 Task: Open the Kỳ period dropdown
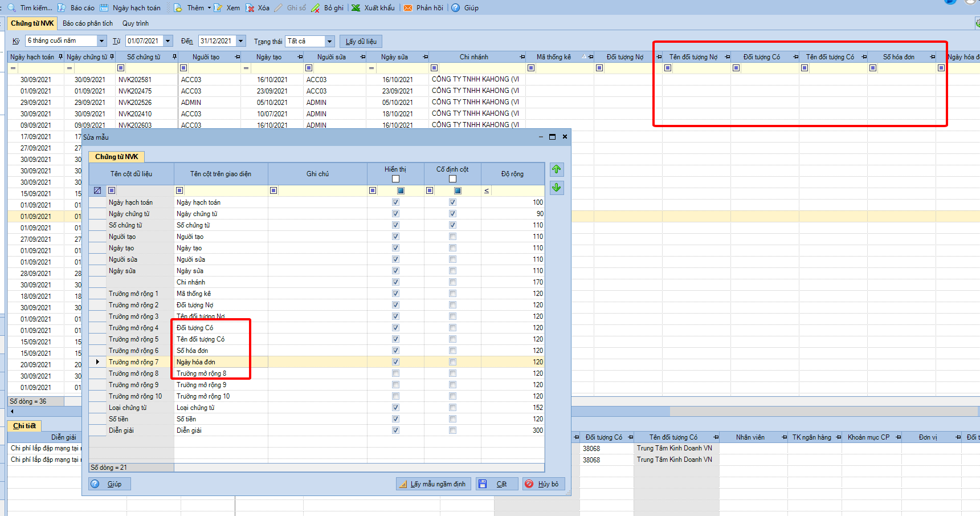[x=101, y=41]
